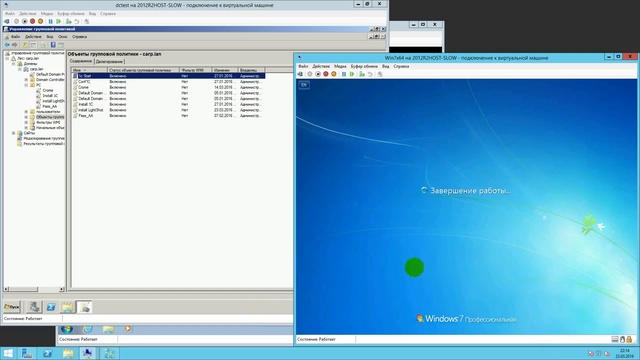This screenshot has width=640, height=360.
Task: Switch to Делегирование tab
Action: point(109,62)
